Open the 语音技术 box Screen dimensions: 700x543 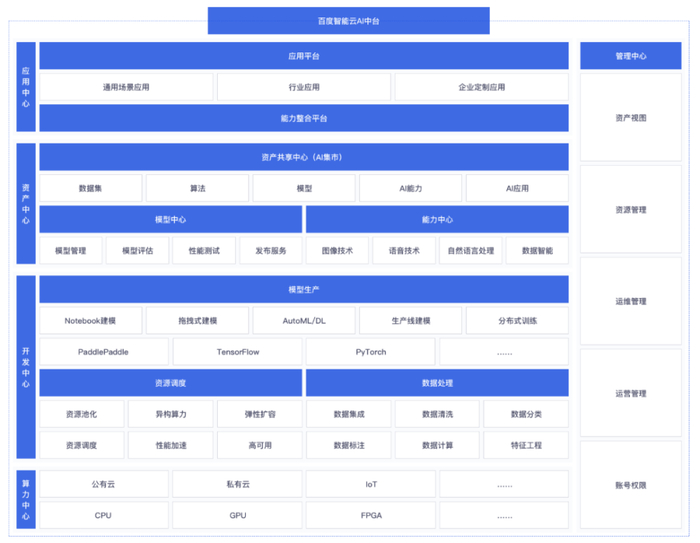[x=404, y=251]
